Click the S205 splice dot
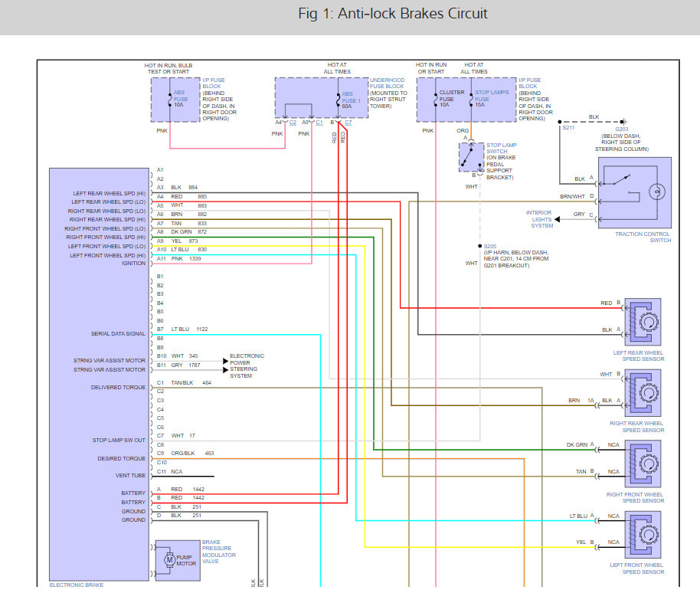 tap(480, 246)
